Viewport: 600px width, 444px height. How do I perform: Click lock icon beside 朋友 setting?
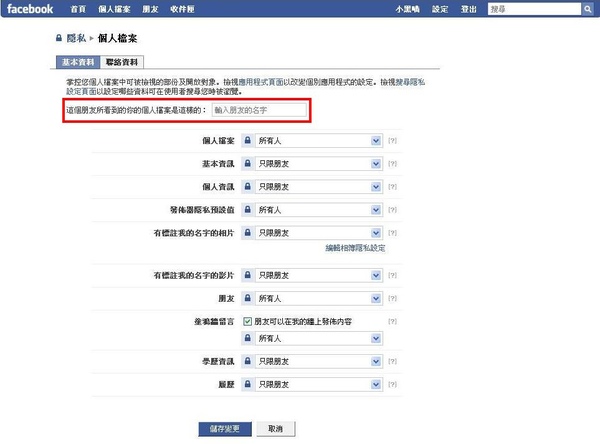click(x=248, y=298)
